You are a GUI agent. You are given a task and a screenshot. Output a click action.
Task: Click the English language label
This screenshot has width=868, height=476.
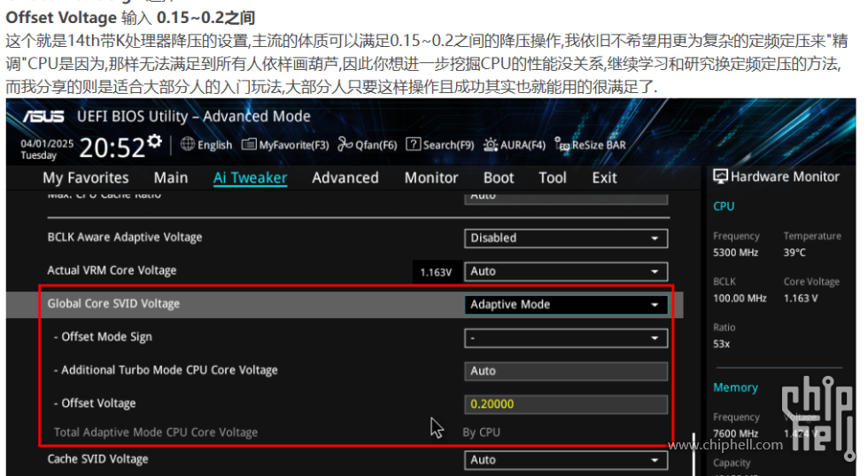pyautogui.click(x=214, y=145)
